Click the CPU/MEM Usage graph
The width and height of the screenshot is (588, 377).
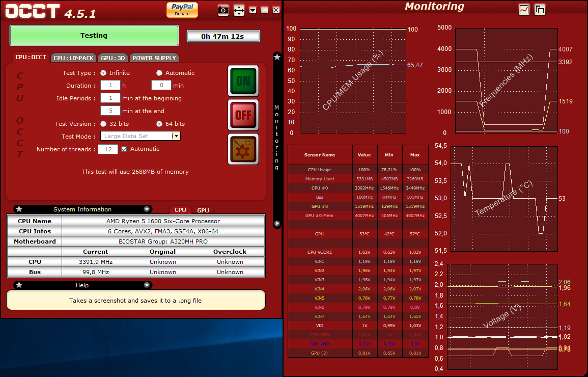[x=353, y=80]
